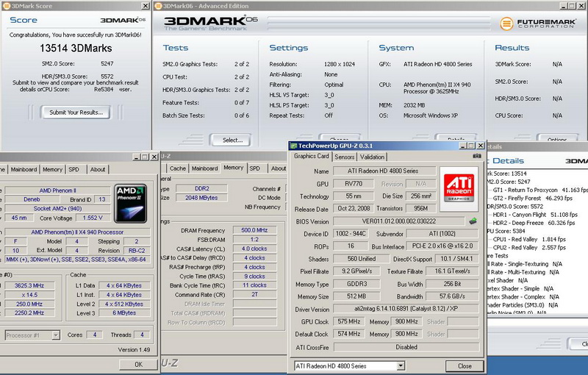Screen dimensions: 588x375
Task: Switch to GPU-Z Graphics Card tab
Action: [311, 157]
